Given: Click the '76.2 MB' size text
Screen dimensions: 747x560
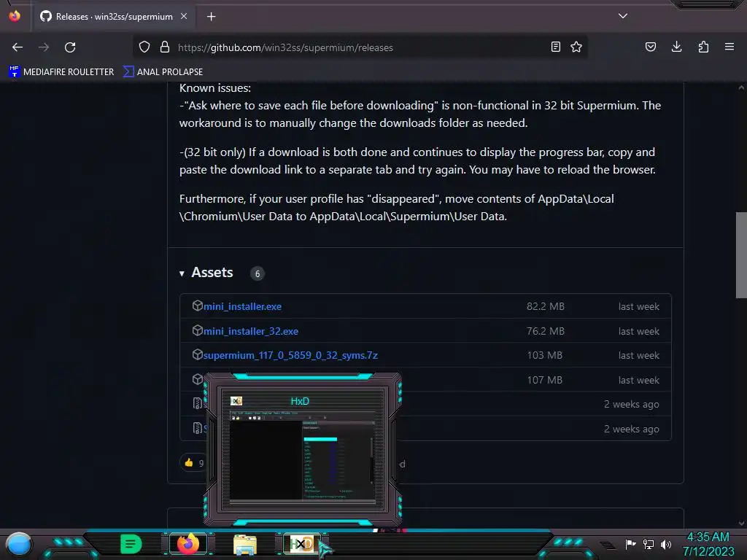Looking at the screenshot, I should coord(546,332).
